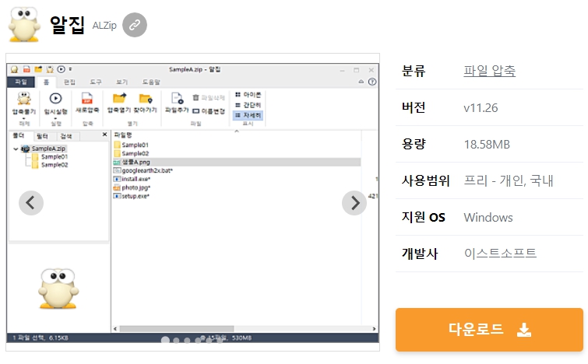588x364 pixels.
Task: Select the 홈 ribbon tab
Action: [x=46, y=82]
